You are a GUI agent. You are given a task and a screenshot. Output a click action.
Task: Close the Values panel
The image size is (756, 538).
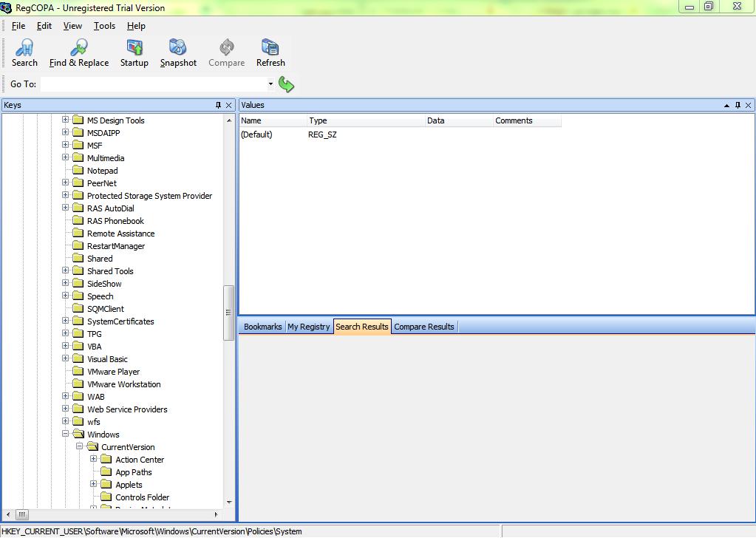[749, 106]
